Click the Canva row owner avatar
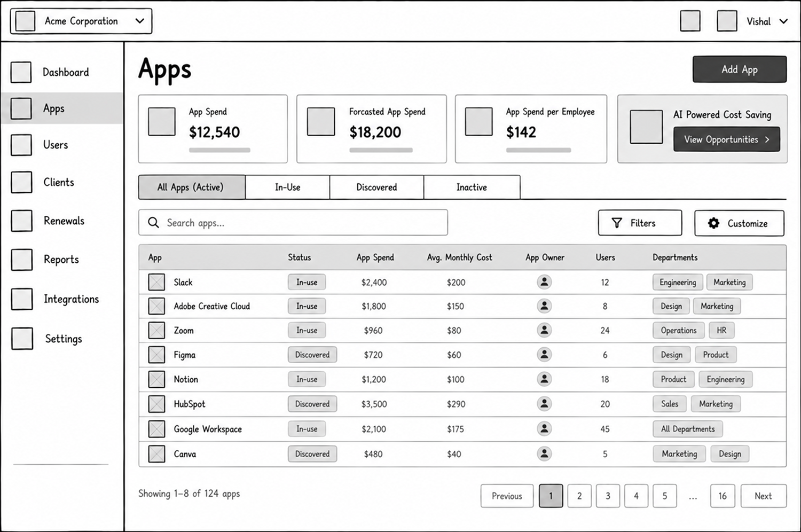Image resolution: width=801 pixels, height=532 pixels. pos(544,453)
